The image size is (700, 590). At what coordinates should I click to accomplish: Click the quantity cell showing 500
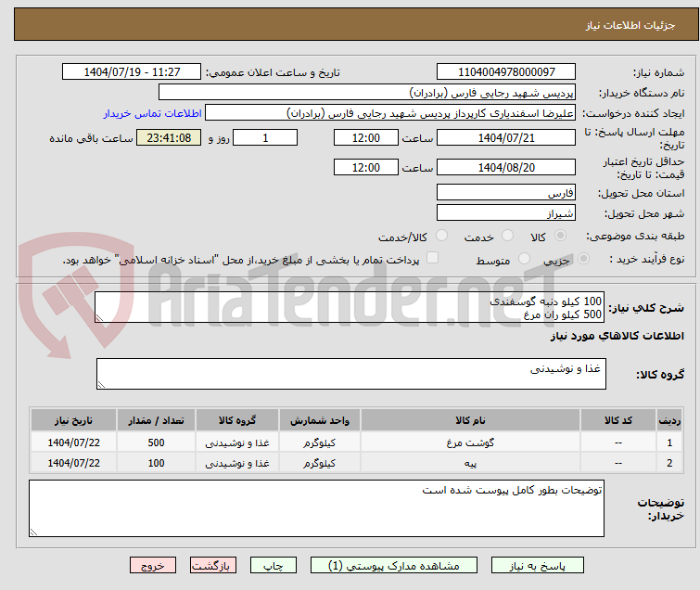(x=157, y=442)
